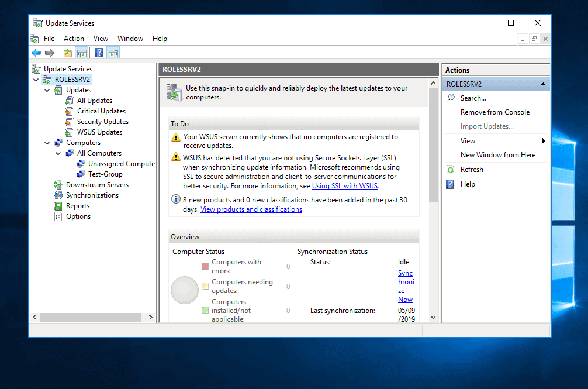This screenshot has width=588, height=389.
Task: Click the Test-Group computer group icon
Action: click(x=81, y=174)
